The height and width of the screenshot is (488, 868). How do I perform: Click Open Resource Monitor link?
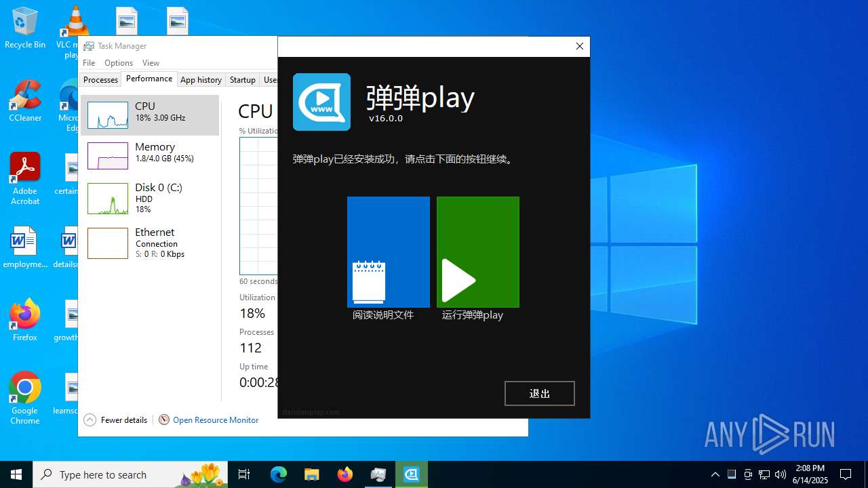[x=216, y=420]
